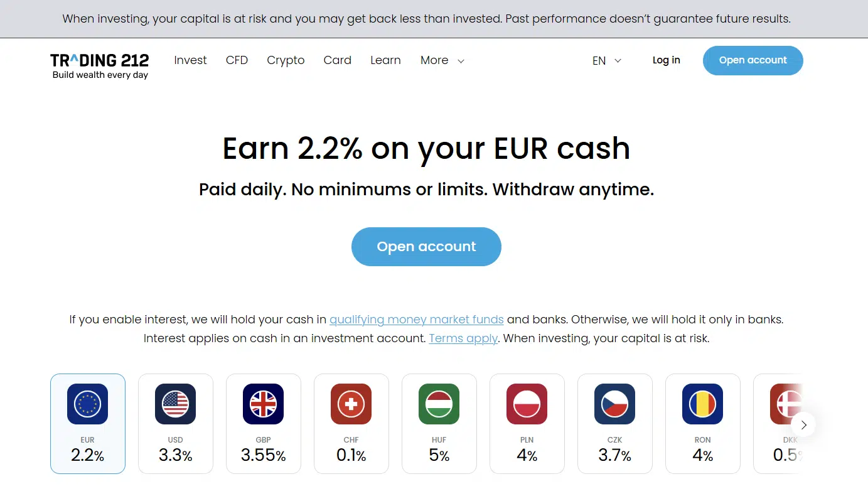This screenshot has width=868, height=501.
Task: Select the PLN Polish flag icon
Action: tap(527, 404)
